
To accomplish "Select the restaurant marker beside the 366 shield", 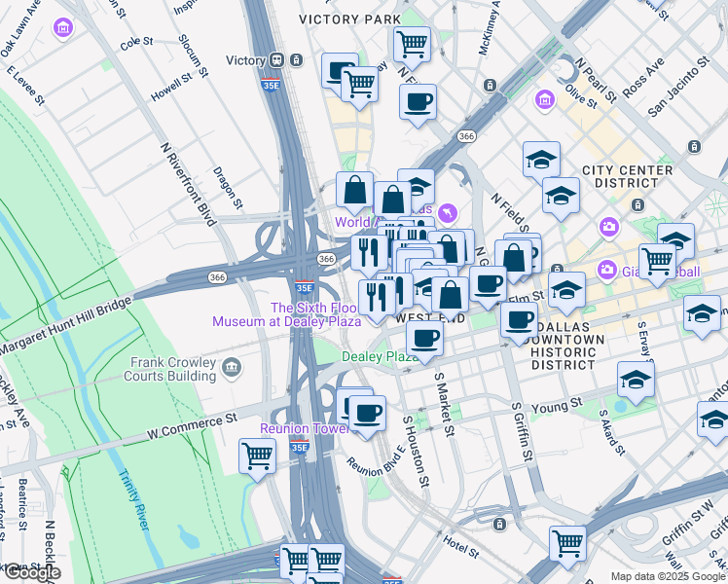I will coord(370,253).
